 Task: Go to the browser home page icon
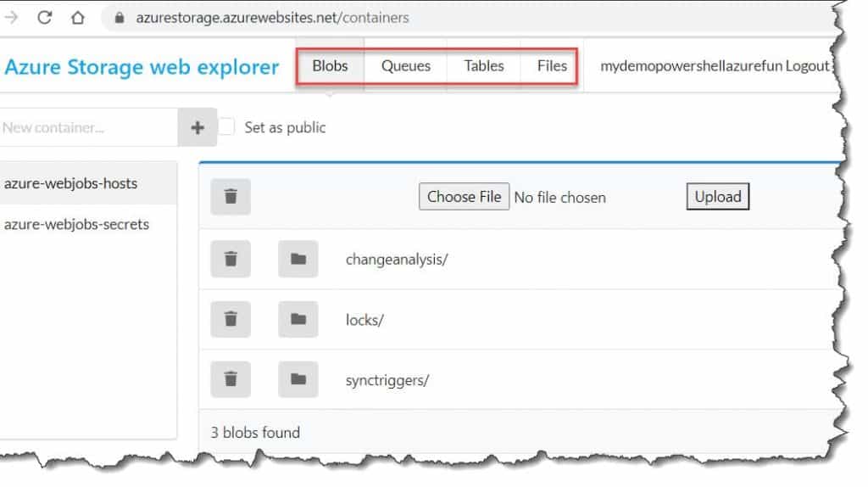[78, 18]
